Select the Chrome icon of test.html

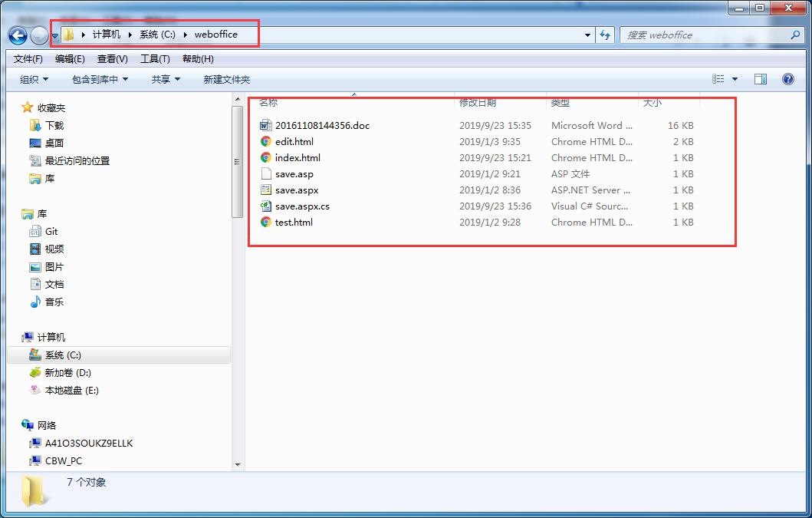click(x=265, y=222)
